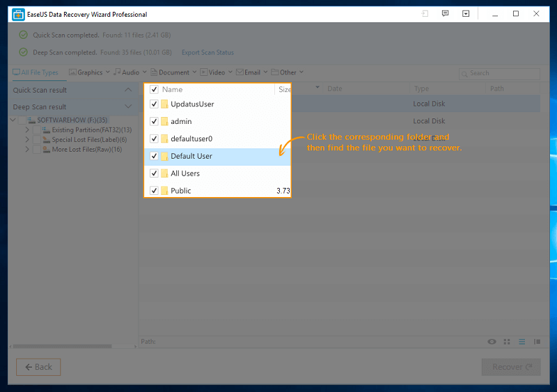The width and height of the screenshot is (557, 392).
Task: Click the Default User folder icon
Action: [x=164, y=156]
